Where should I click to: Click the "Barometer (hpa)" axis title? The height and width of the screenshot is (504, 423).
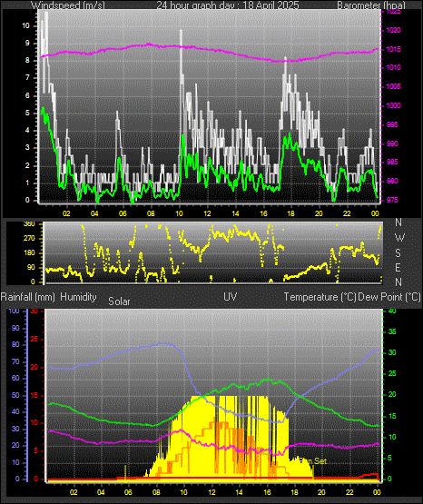click(371, 5)
